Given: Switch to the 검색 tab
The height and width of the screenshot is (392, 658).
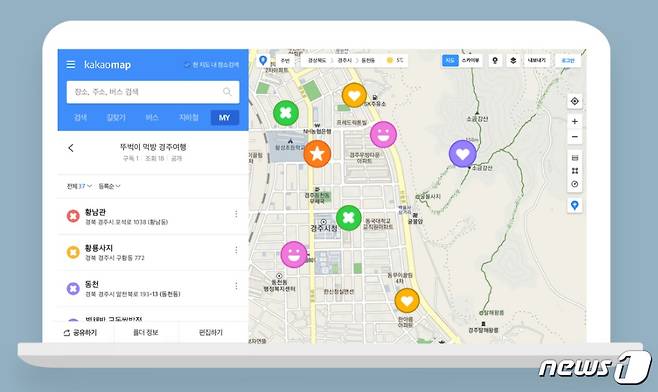Looking at the screenshot, I should click(80, 118).
